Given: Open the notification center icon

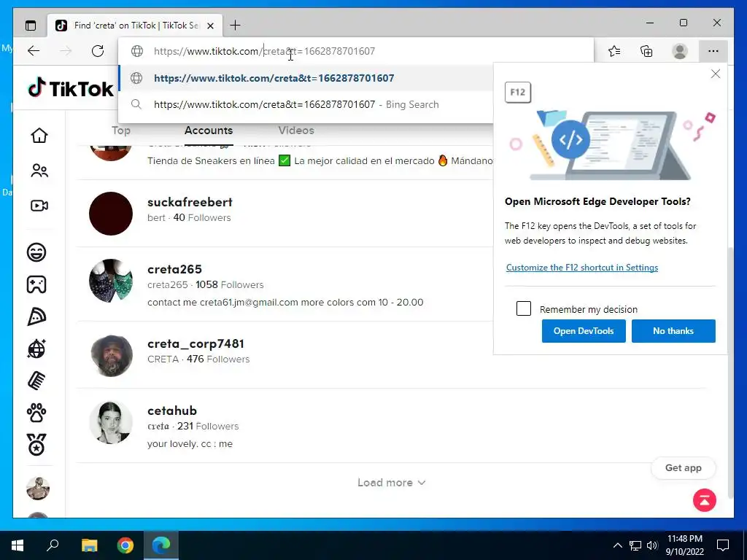Looking at the screenshot, I should pyautogui.click(x=723, y=545).
